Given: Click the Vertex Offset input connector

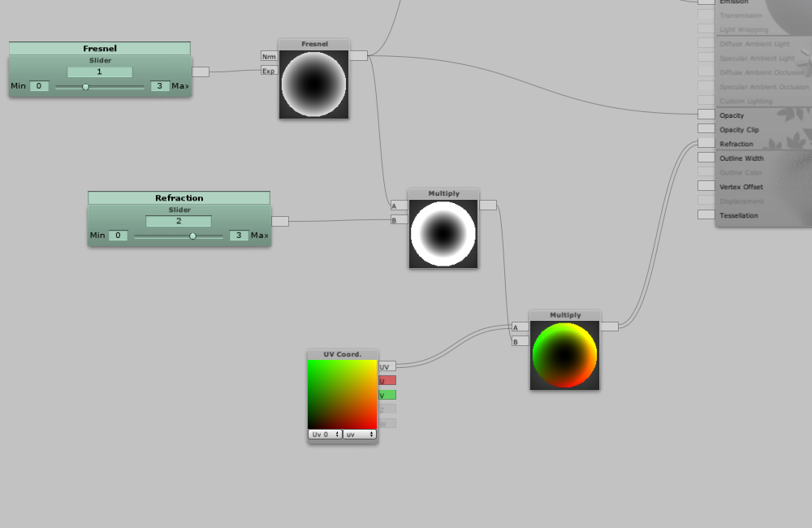Looking at the screenshot, I should click(706, 185).
